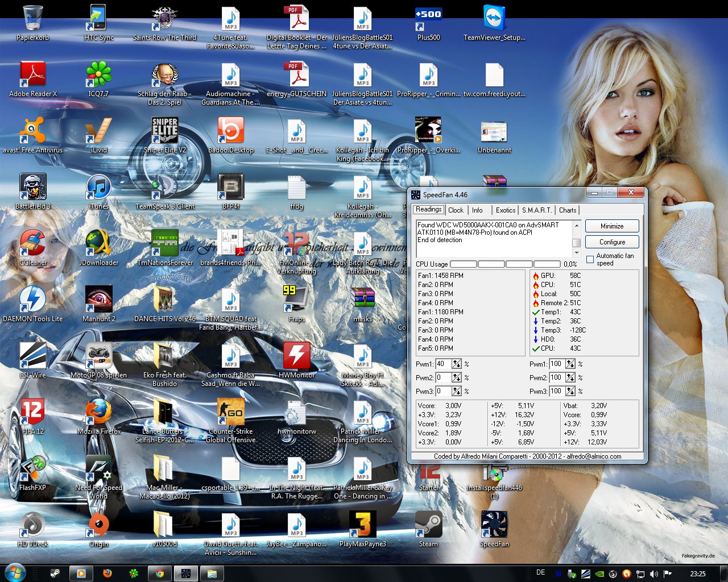Click the Plus500 desktop shortcut
Image resolution: width=728 pixels, height=582 pixels.
click(428, 23)
